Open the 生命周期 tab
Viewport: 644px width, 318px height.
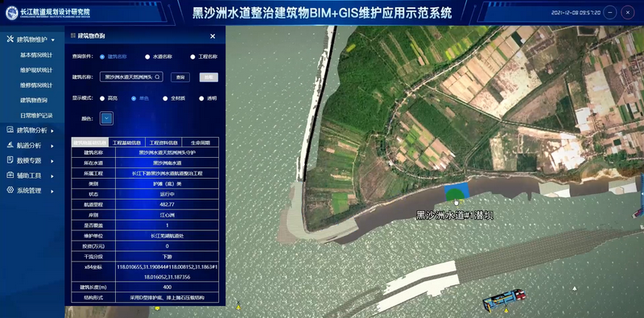coord(200,142)
